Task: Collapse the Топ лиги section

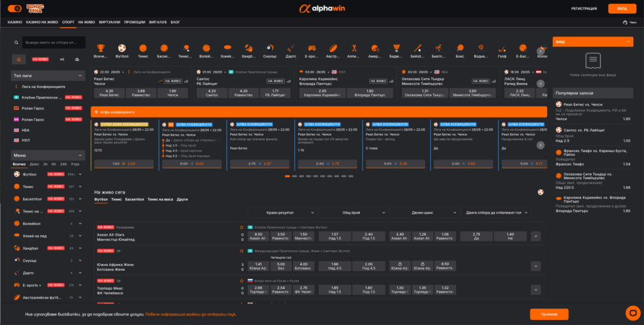Action: 80,75
